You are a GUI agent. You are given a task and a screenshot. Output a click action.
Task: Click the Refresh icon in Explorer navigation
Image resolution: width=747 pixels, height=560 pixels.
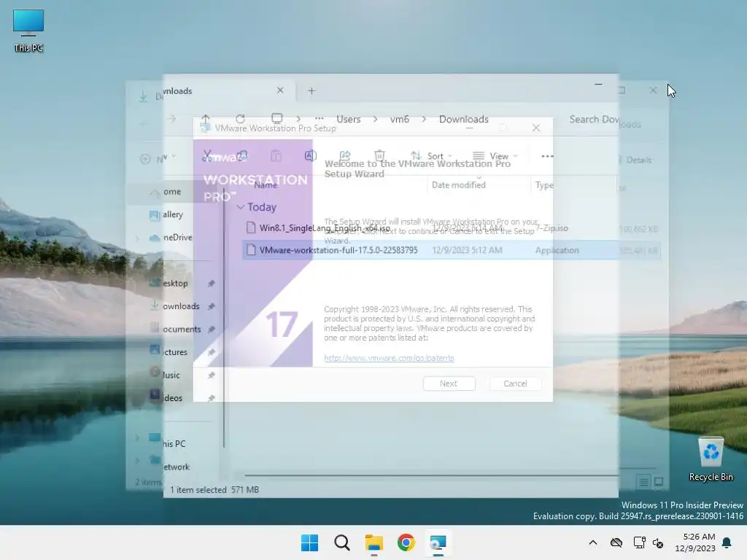(240, 119)
